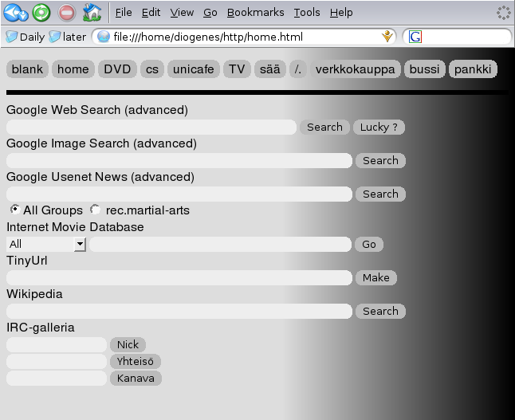Open the TV link
515x420 pixels.
(x=237, y=69)
